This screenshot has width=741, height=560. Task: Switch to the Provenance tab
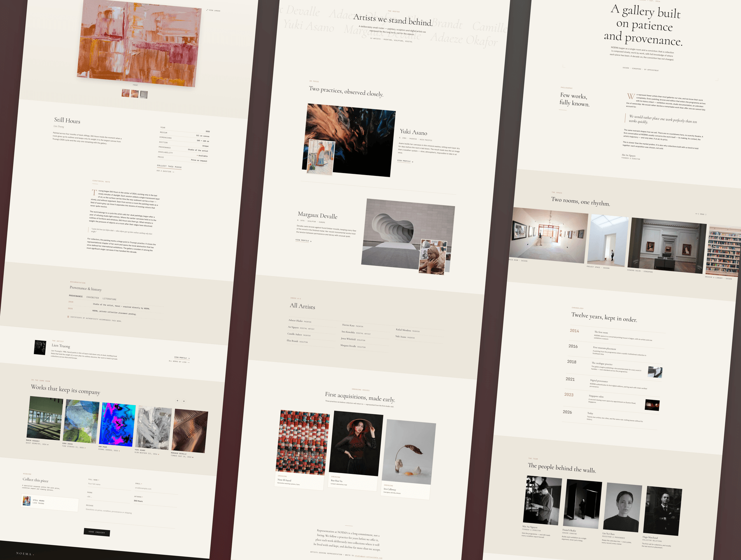click(x=76, y=296)
